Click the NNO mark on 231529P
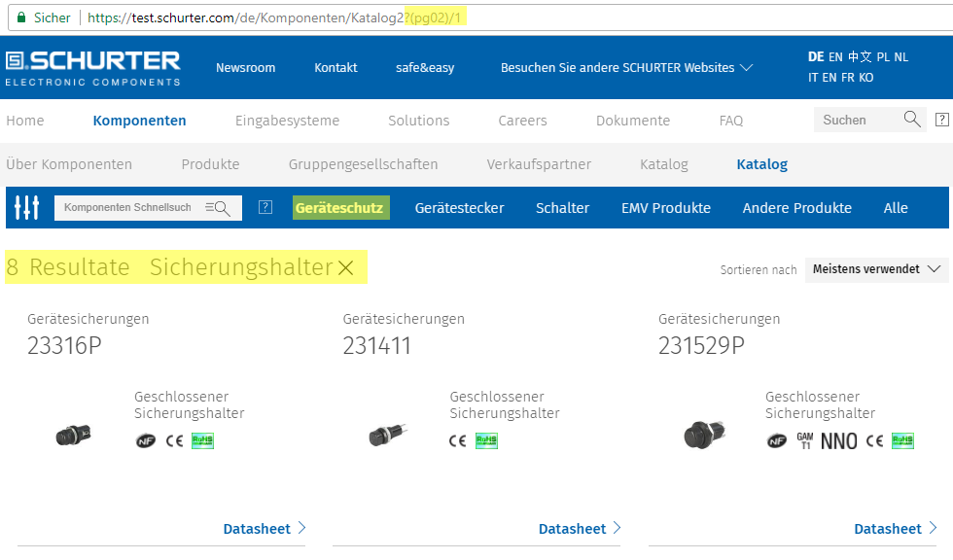Screen dimensions: 953x560 click(x=838, y=441)
